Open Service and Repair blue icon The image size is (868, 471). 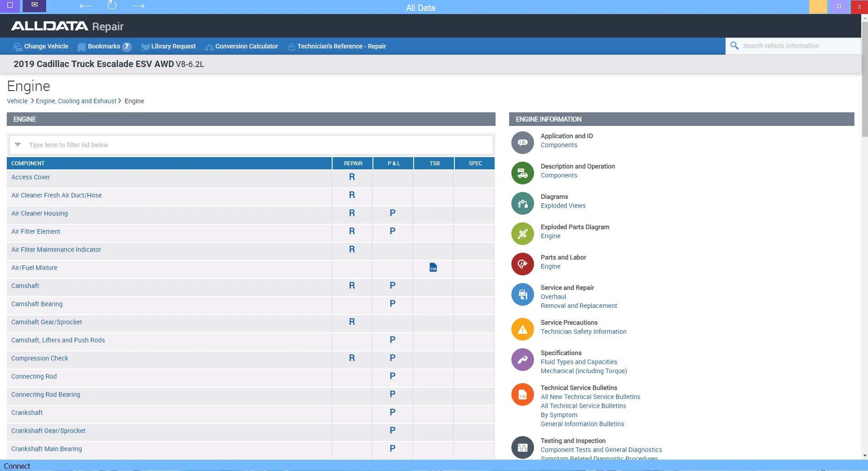523,294
